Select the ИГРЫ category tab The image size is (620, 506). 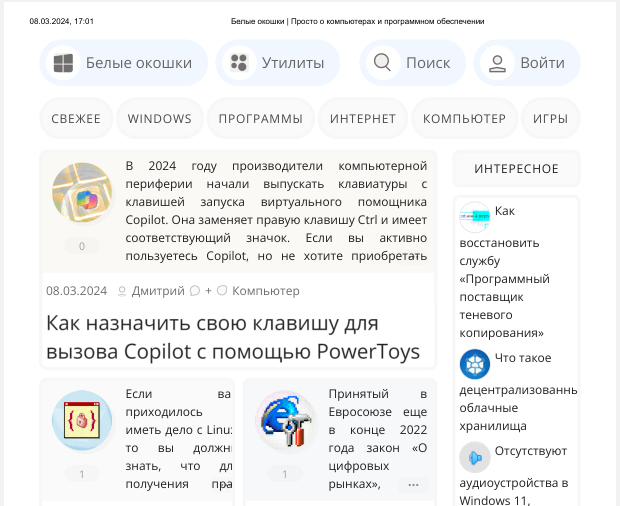pos(550,118)
